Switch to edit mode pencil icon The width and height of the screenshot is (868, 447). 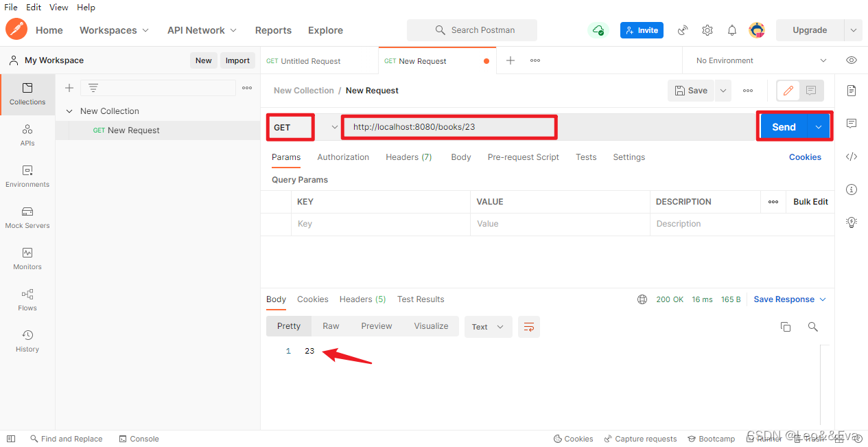click(788, 91)
